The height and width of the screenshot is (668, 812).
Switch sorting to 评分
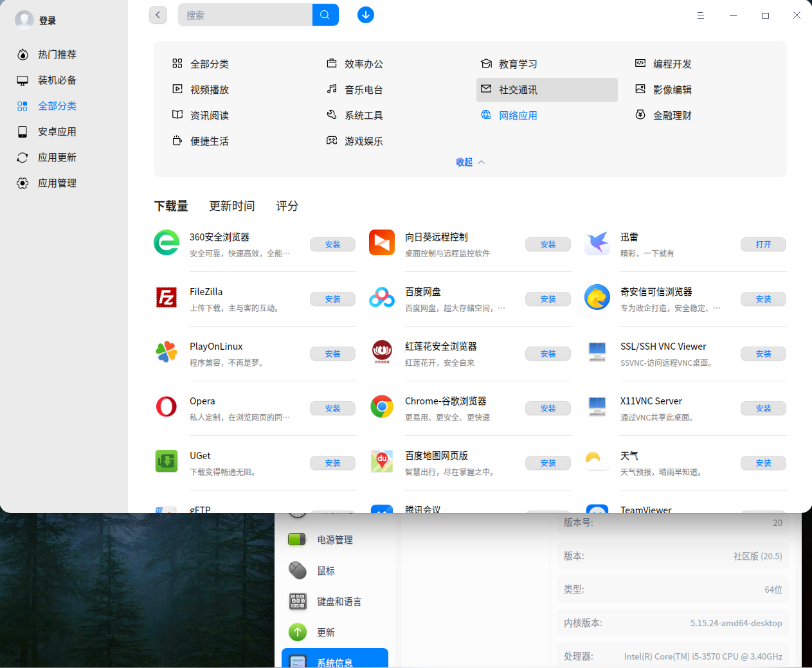[x=287, y=206]
